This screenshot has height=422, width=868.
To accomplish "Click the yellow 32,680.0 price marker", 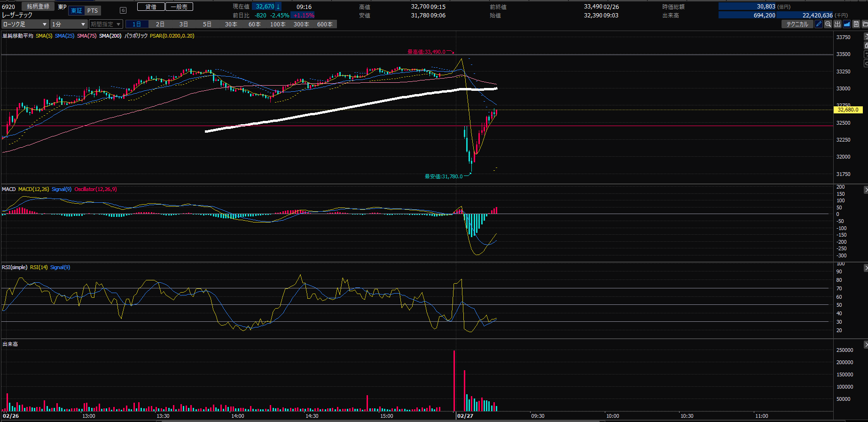I will point(848,110).
